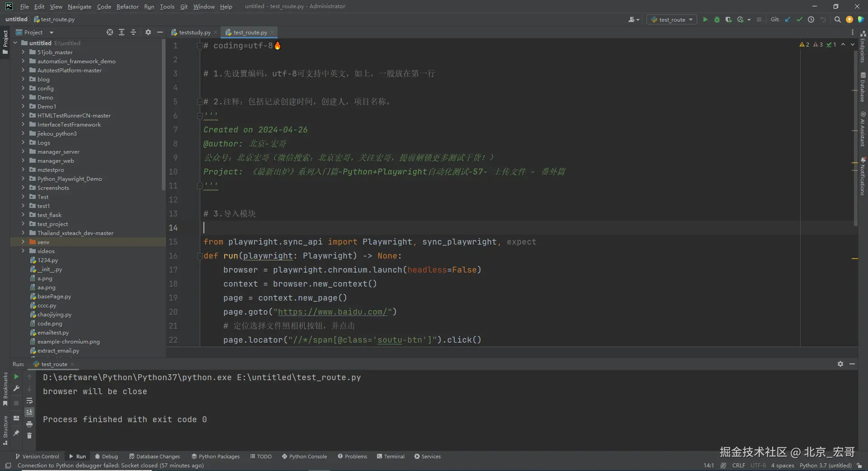Click Git update project arrow
Screen dimensions: 868x471
[788, 19]
